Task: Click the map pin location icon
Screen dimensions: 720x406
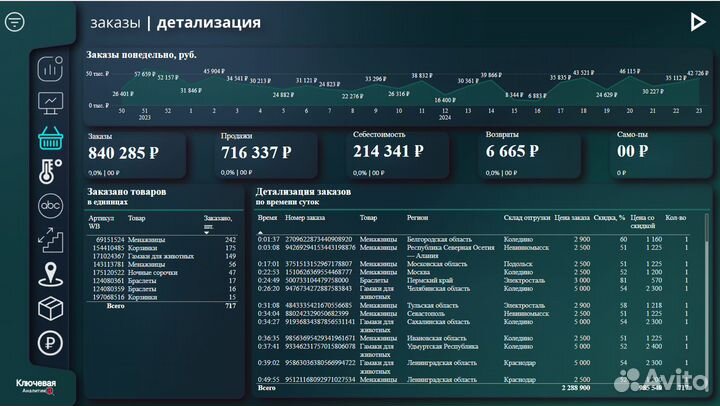Action: click(50, 275)
